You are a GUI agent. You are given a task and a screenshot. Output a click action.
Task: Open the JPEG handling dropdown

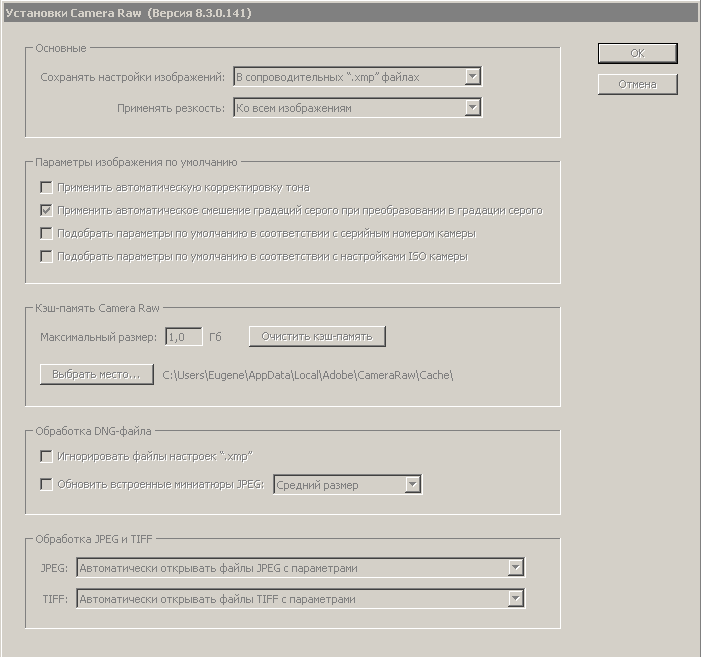300,568
